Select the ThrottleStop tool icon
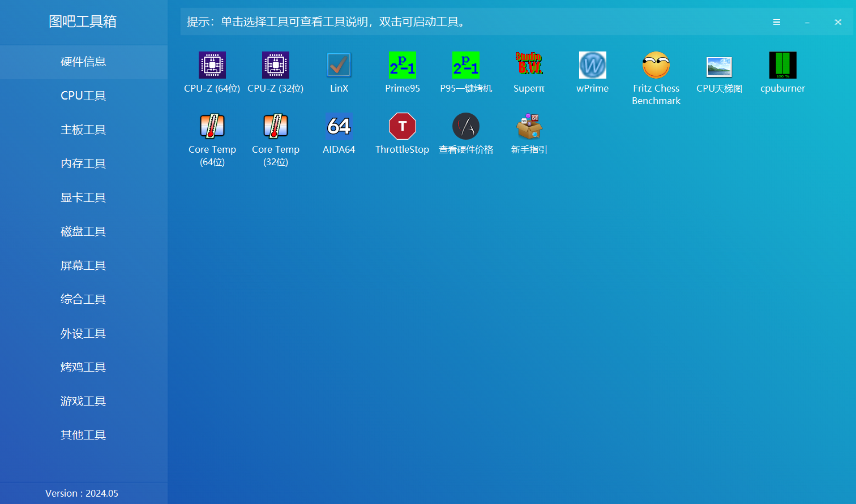Screen dimensions: 856x504 tap(403, 126)
